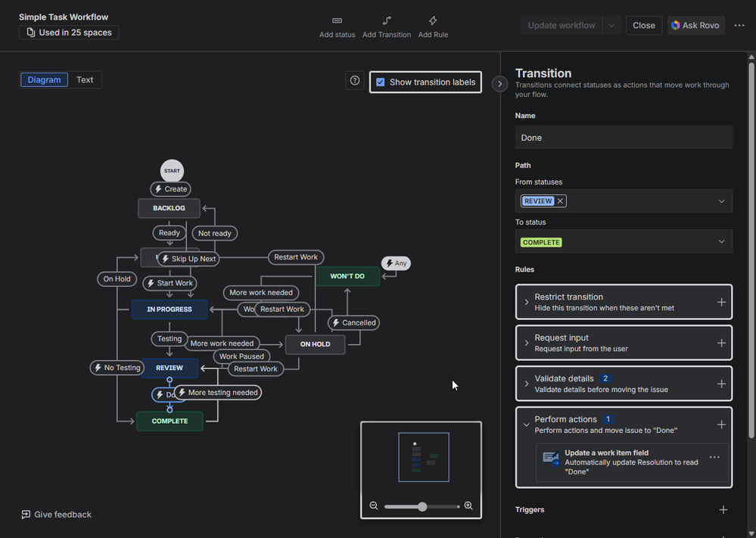Zoom out with the magnifier minus icon
This screenshot has height=538, width=756.
(374, 505)
